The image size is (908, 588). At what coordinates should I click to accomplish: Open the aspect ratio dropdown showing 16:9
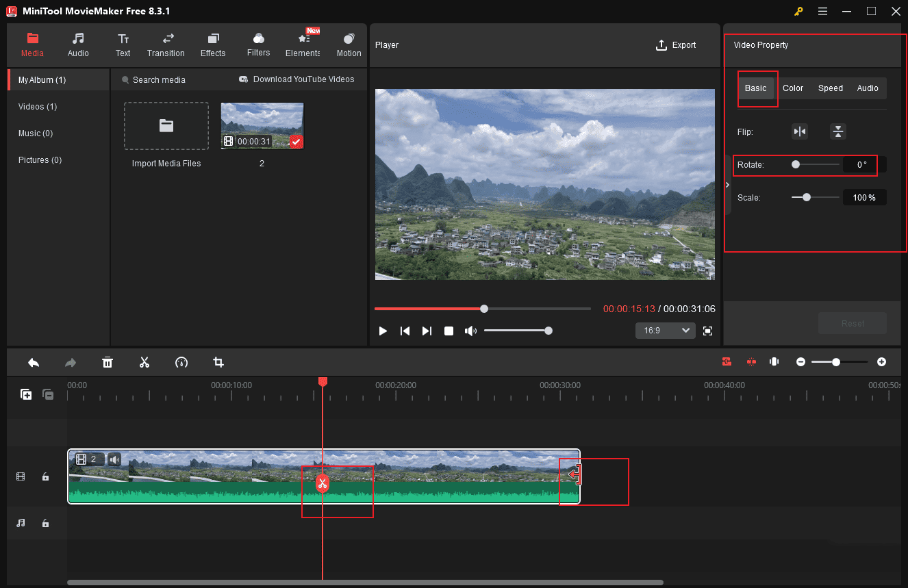665,331
